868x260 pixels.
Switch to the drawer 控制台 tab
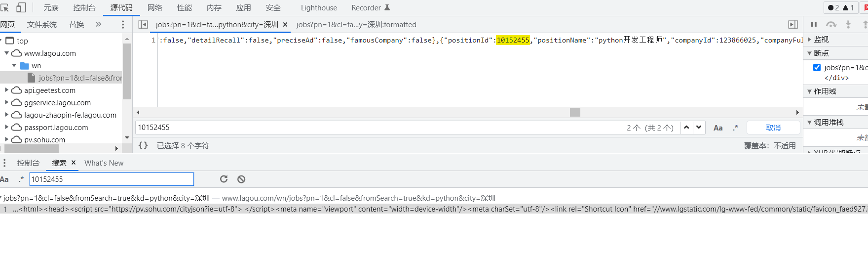tap(28, 163)
